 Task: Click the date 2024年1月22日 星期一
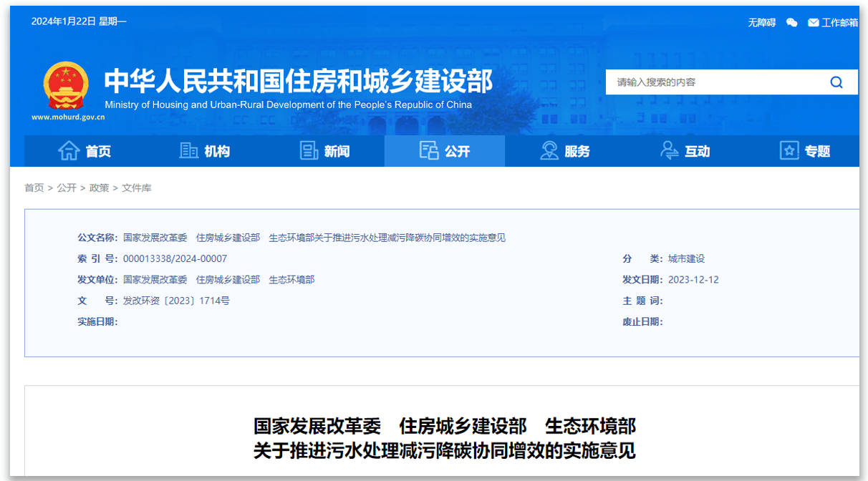click(79, 21)
